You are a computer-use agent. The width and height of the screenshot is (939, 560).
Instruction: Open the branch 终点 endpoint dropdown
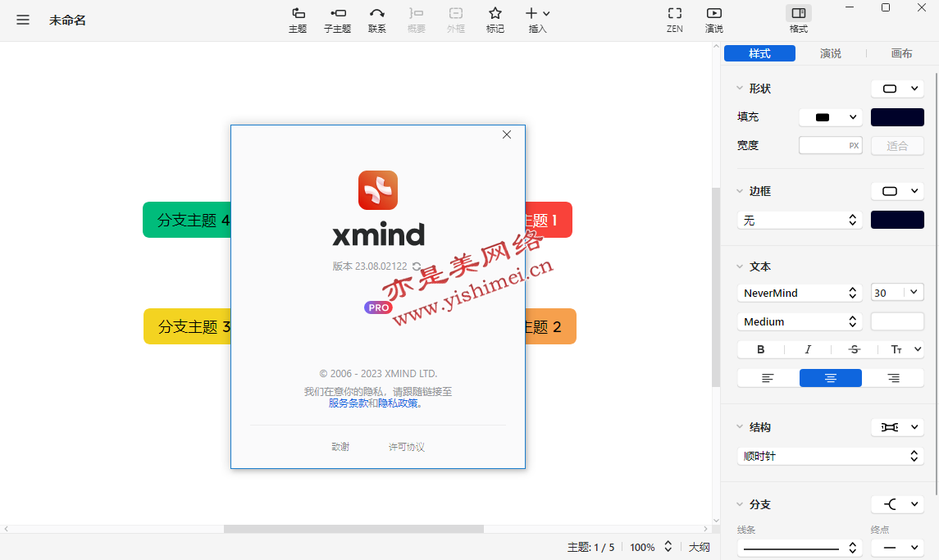pyautogui.click(x=897, y=548)
